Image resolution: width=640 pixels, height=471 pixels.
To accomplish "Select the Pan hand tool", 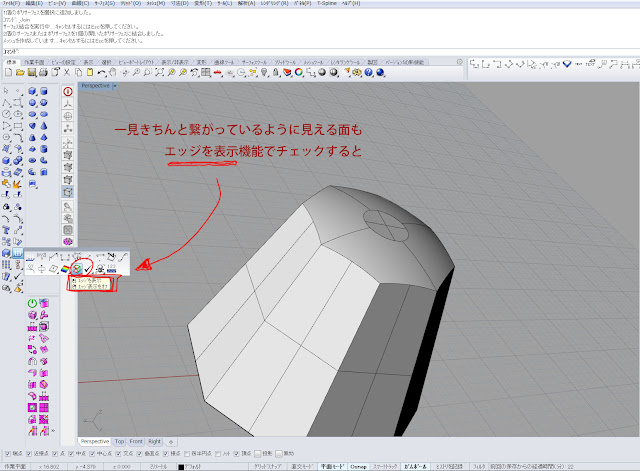I will 113,73.
